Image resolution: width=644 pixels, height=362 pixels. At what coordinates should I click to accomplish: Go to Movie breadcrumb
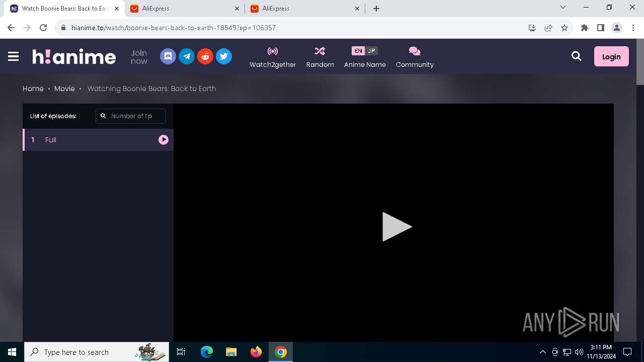point(64,88)
